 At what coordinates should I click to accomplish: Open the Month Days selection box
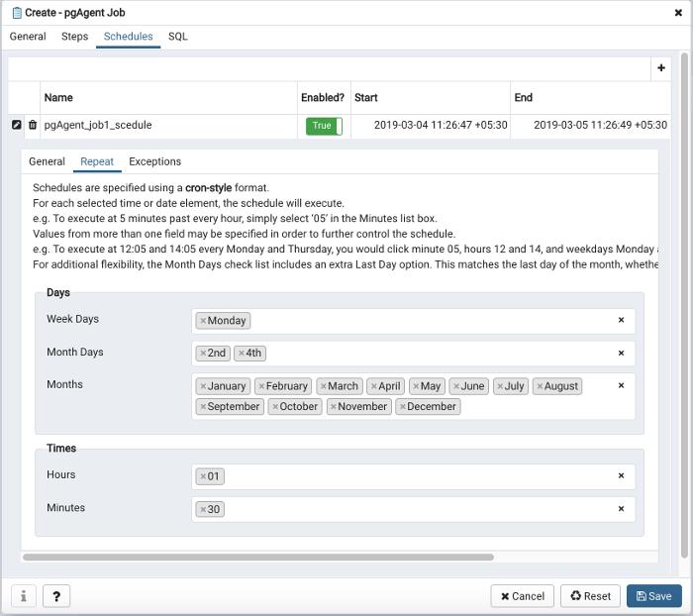pyautogui.click(x=436, y=354)
